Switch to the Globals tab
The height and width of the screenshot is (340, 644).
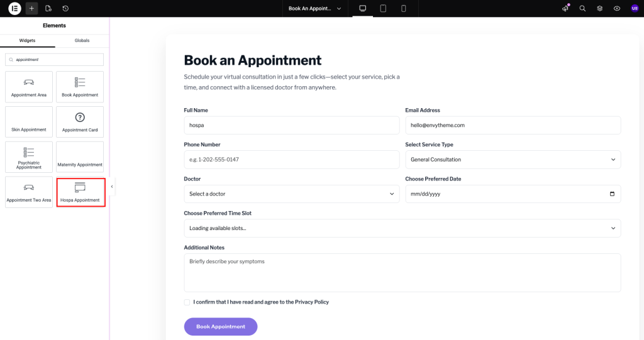pyautogui.click(x=82, y=40)
